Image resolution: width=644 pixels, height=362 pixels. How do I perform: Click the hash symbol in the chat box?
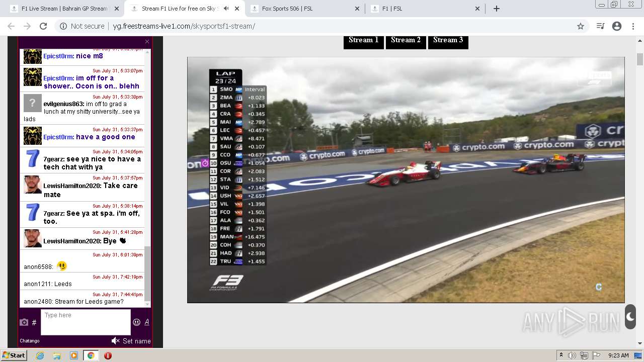coord(34,323)
